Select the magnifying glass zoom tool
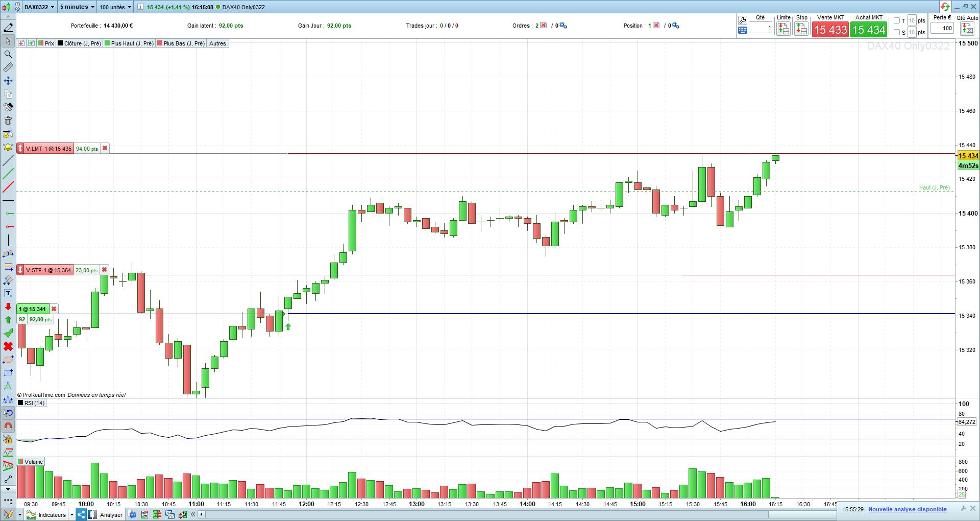This screenshot has width=980, height=521. [x=8, y=54]
